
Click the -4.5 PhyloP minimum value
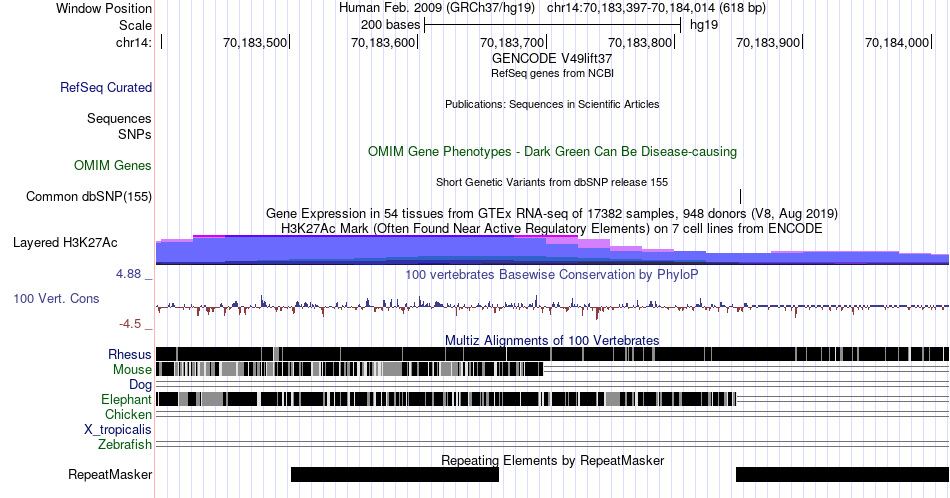tap(130, 324)
